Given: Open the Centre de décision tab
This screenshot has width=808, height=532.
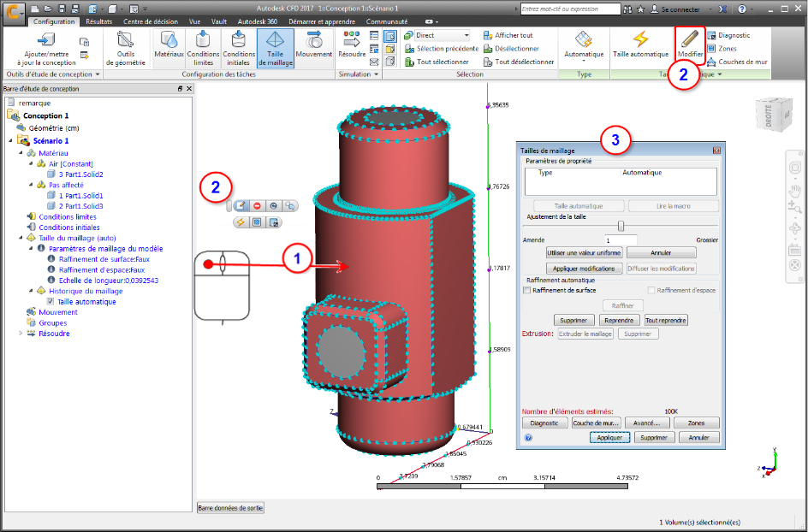Looking at the screenshot, I should click(151, 21).
